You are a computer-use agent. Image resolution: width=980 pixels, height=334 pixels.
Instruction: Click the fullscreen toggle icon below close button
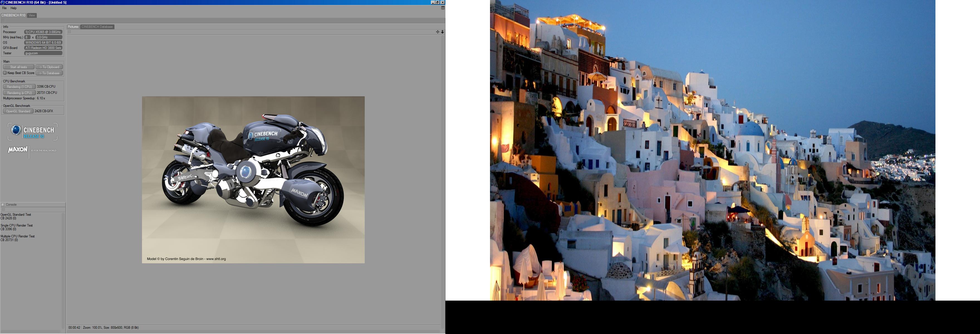pyautogui.click(x=443, y=8)
